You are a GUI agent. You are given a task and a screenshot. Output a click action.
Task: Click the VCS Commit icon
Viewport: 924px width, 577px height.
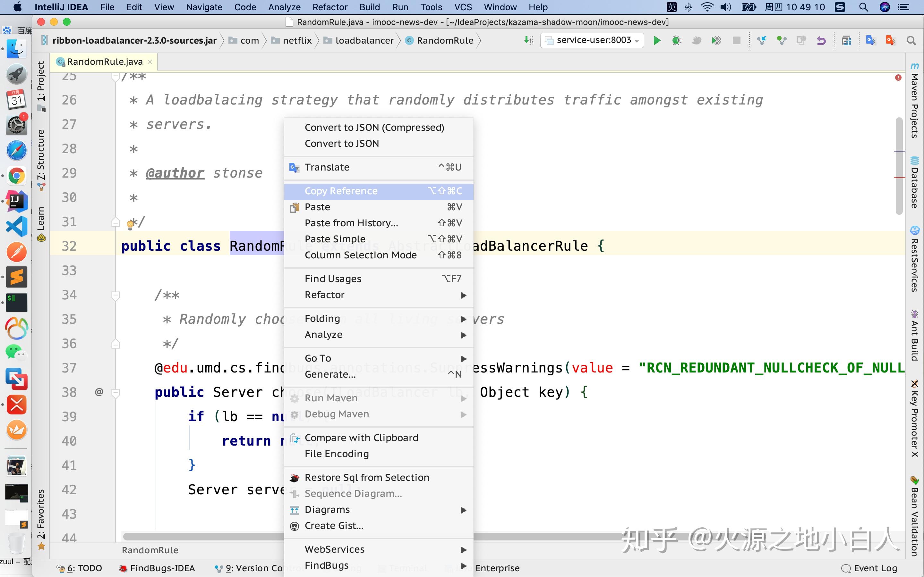click(782, 40)
